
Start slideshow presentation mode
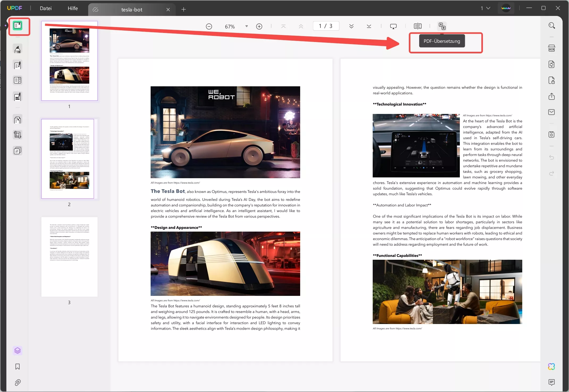[x=393, y=26]
